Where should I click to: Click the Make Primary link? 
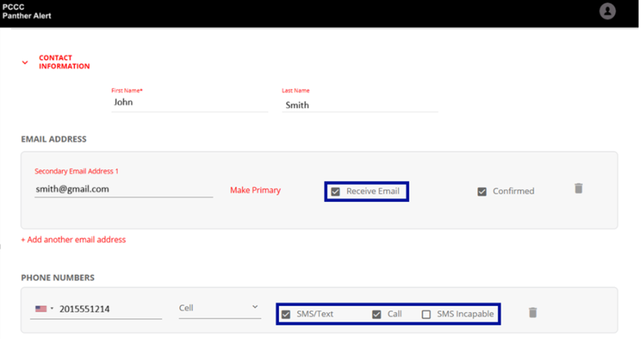255,190
